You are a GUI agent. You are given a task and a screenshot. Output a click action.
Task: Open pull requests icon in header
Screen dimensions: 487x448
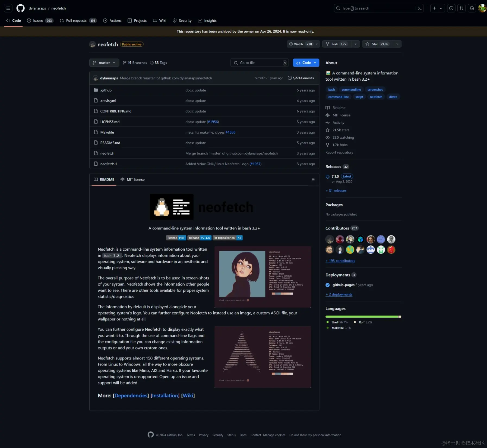pyautogui.click(x=461, y=8)
